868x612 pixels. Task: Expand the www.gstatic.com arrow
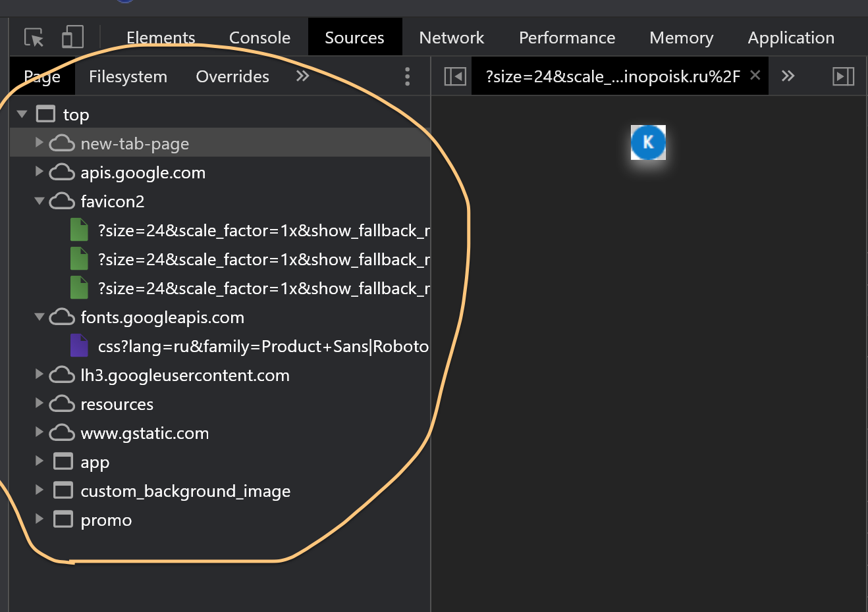click(39, 432)
